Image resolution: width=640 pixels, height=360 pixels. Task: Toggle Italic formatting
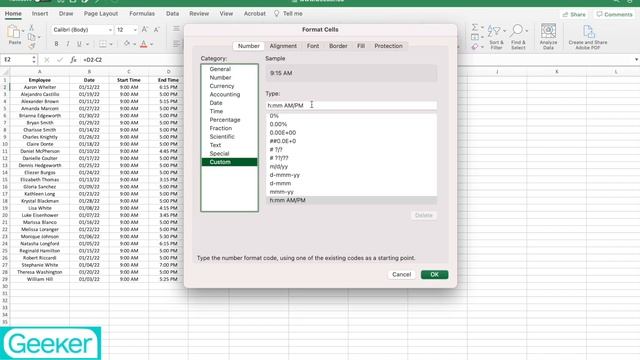tap(68, 44)
